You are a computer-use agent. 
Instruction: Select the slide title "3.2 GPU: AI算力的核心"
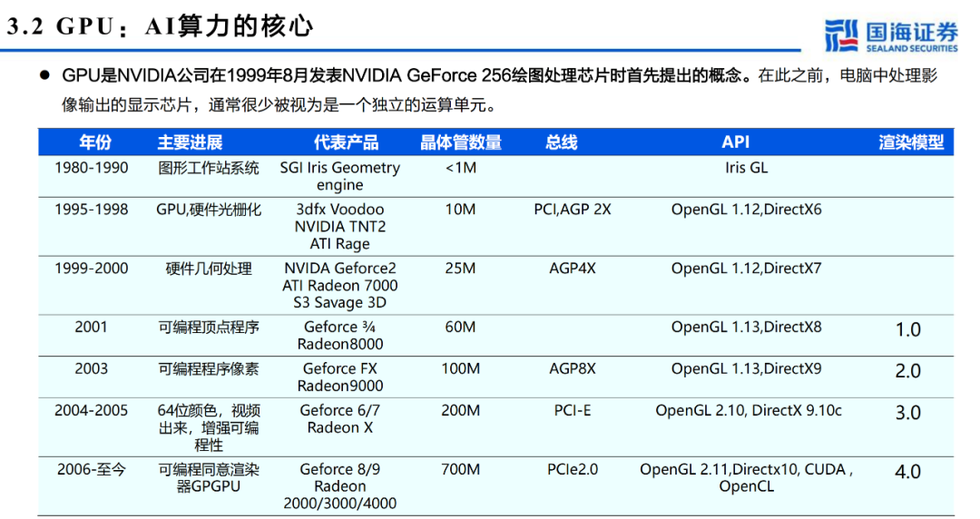160,26
